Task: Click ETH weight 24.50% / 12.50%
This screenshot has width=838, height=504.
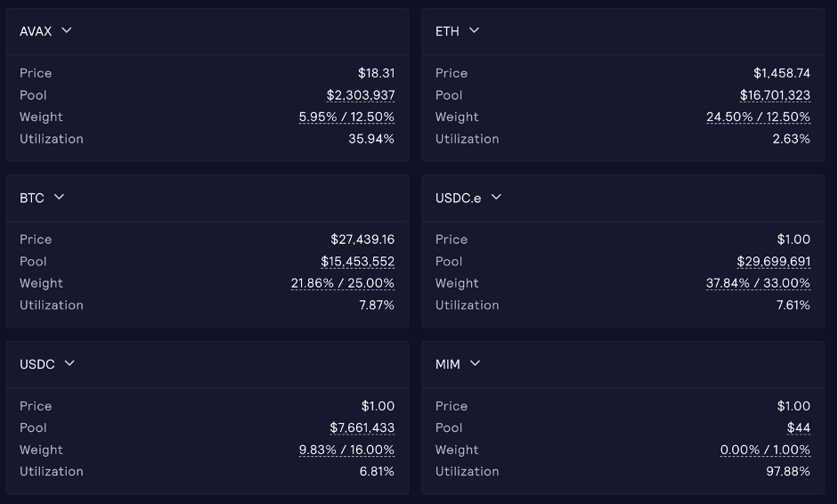Action: coord(758,117)
